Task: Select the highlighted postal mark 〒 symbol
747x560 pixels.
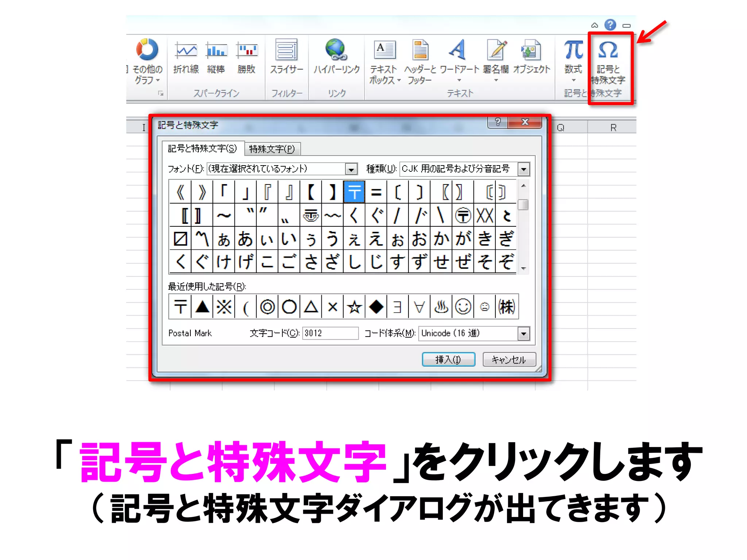Action: point(354,192)
